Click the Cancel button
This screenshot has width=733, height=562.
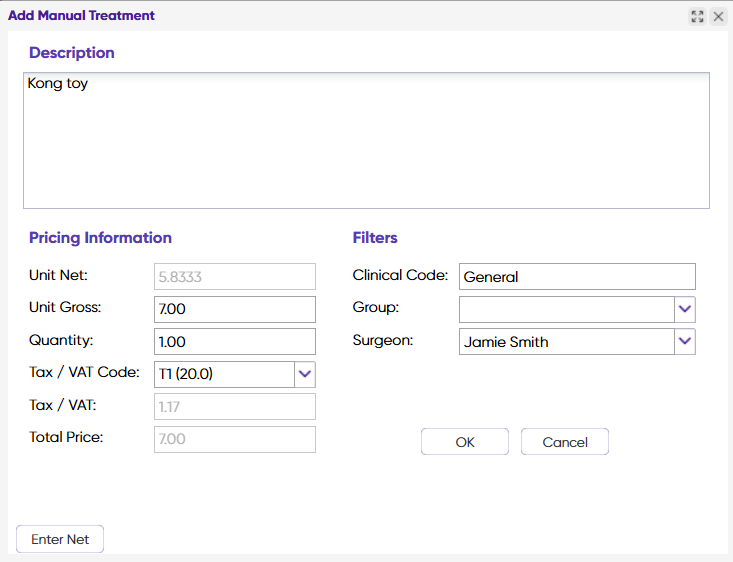(565, 441)
